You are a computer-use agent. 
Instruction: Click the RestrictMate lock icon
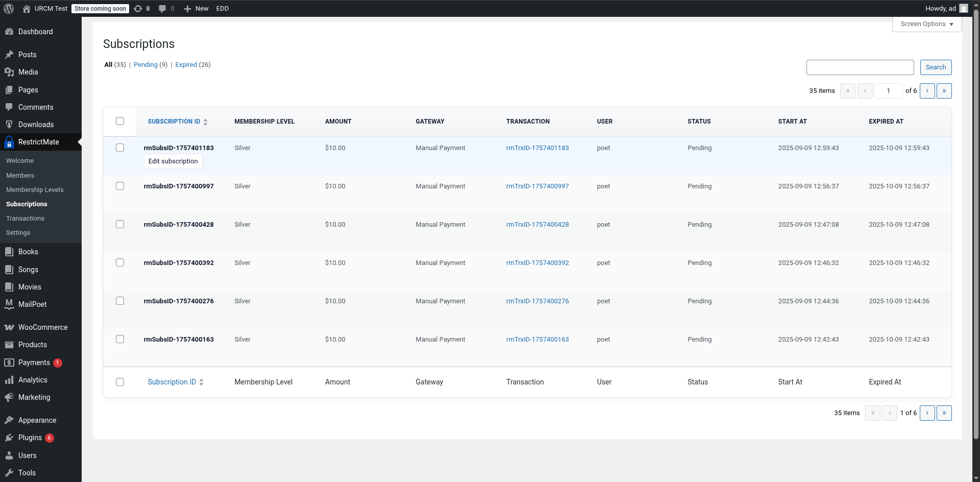click(x=9, y=142)
